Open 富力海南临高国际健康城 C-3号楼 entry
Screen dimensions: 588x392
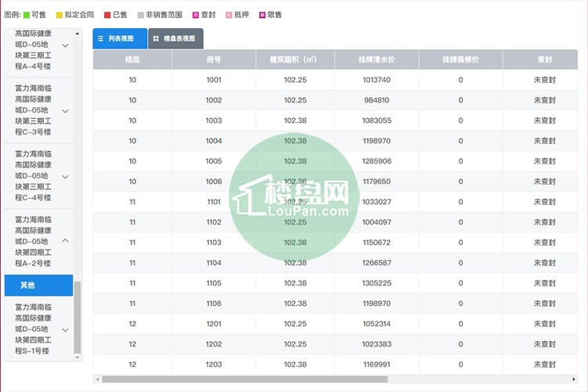click(x=38, y=110)
